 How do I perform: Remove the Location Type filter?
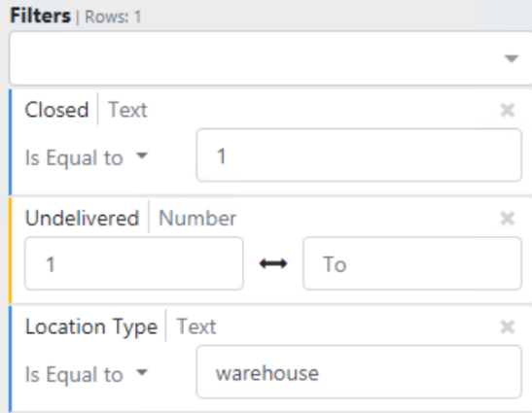tap(508, 327)
